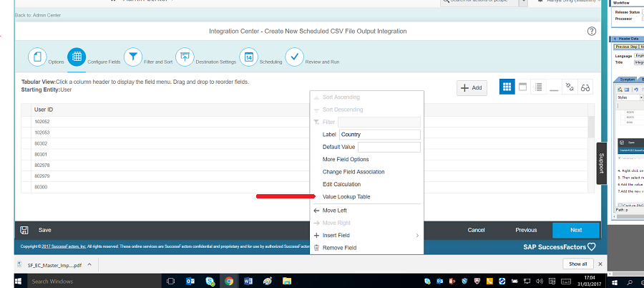The width and height of the screenshot is (644, 288).
Task: Open Task View on the taskbar
Action: tap(170, 282)
